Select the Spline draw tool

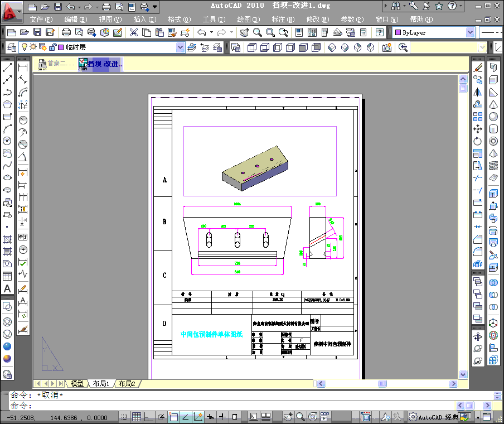pos(7,165)
